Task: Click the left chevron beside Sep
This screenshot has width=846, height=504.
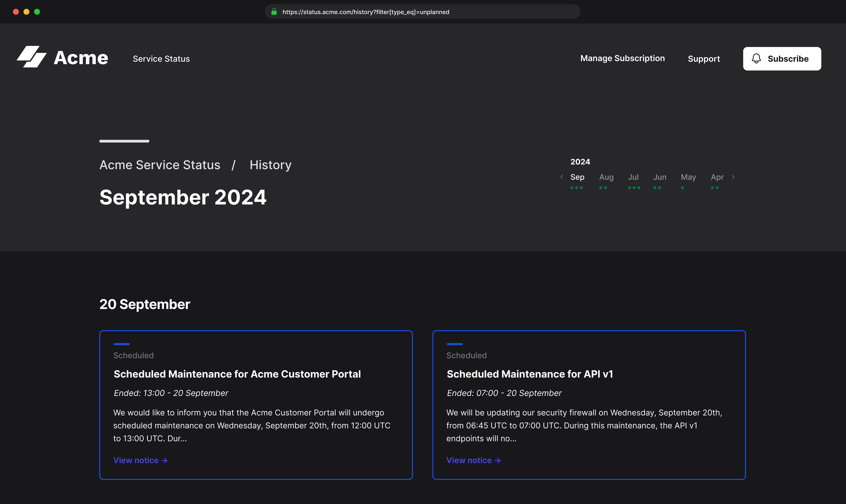Action: click(562, 177)
